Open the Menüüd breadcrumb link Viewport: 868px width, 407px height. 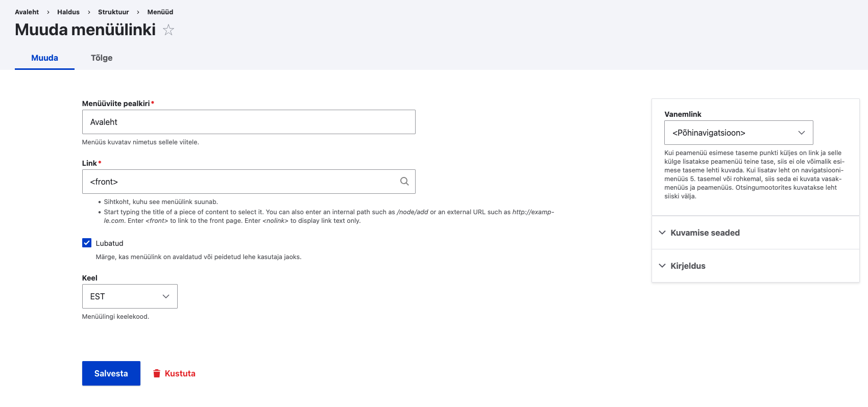[x=160, y=12]
